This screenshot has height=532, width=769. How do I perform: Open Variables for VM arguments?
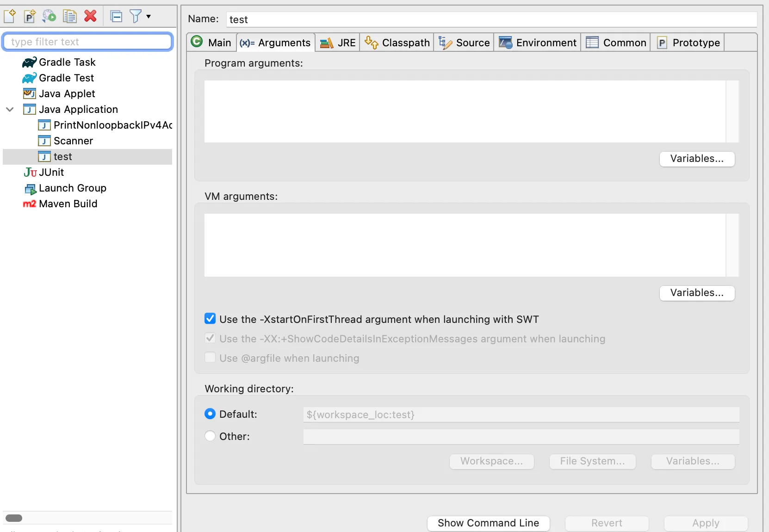pos(697,293)
